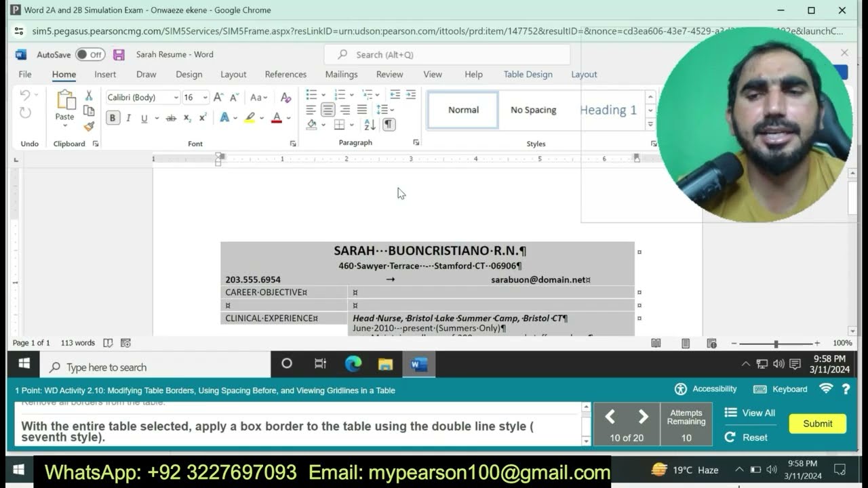Open Microsoft Edge from the taskbar
The width and height of the screenshot is (868, 488).
coord(353,365)
